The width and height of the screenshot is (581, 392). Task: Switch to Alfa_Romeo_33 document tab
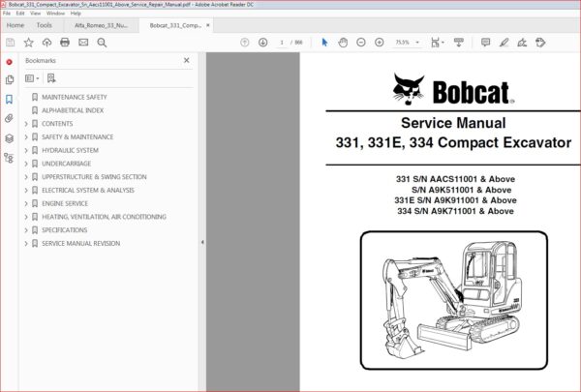[101, 25]
